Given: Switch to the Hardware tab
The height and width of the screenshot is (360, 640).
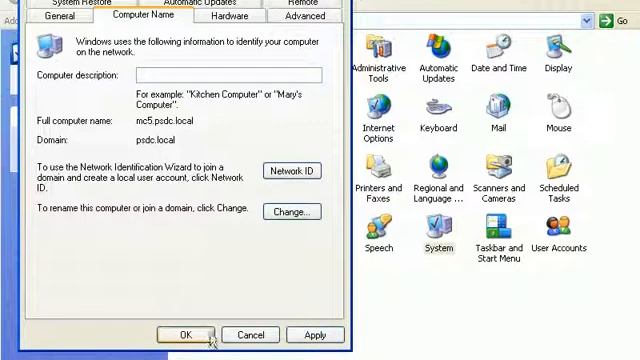Looking at the screenshot, I should 229,16.
